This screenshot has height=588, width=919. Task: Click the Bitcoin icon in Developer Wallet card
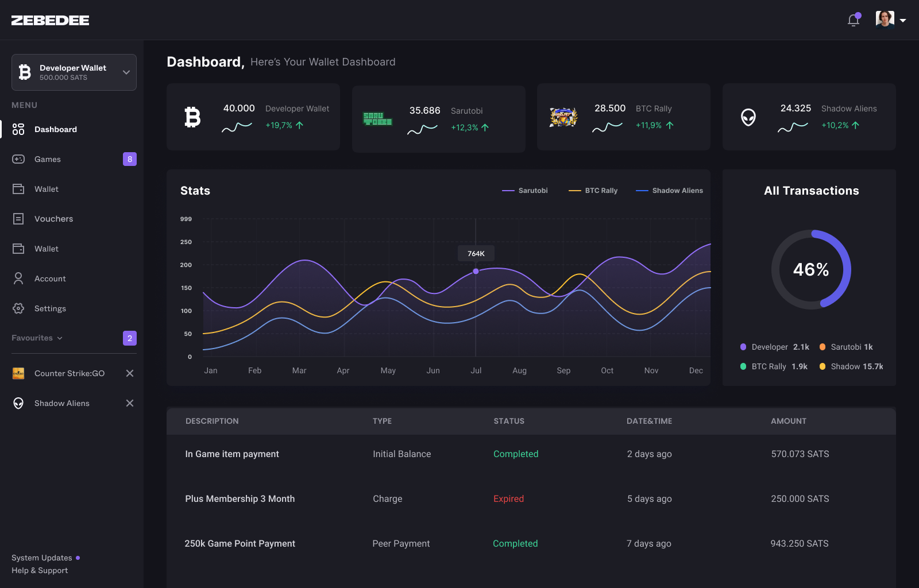tap(192, 117)
